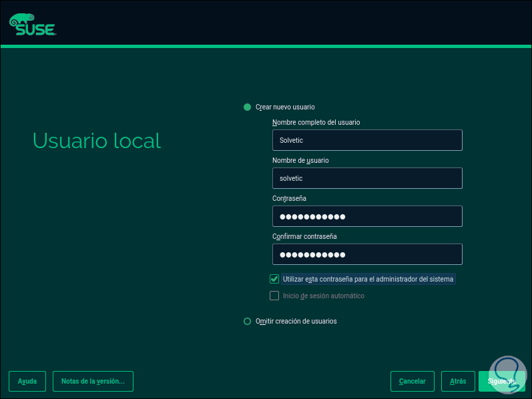Click the Contraseña label text
The width and height of the screenshot is (532, 399).
[289, 198]
